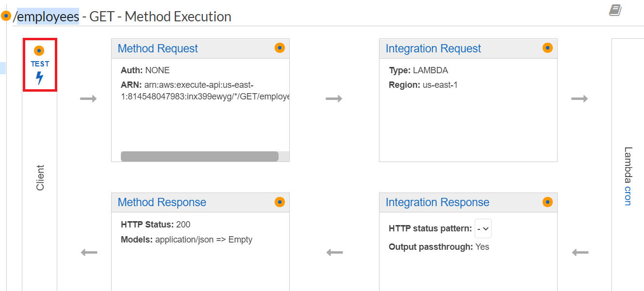The width and height of the screenshot is (644, 291).
Task: Click the status indicator icon on Integration Request header
Action: [547, 48]
